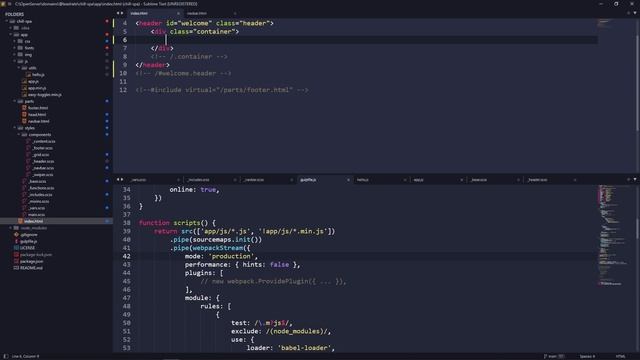Open _mixins.scss in sidebar
The image size is (640, 360).
coord(39,201)
